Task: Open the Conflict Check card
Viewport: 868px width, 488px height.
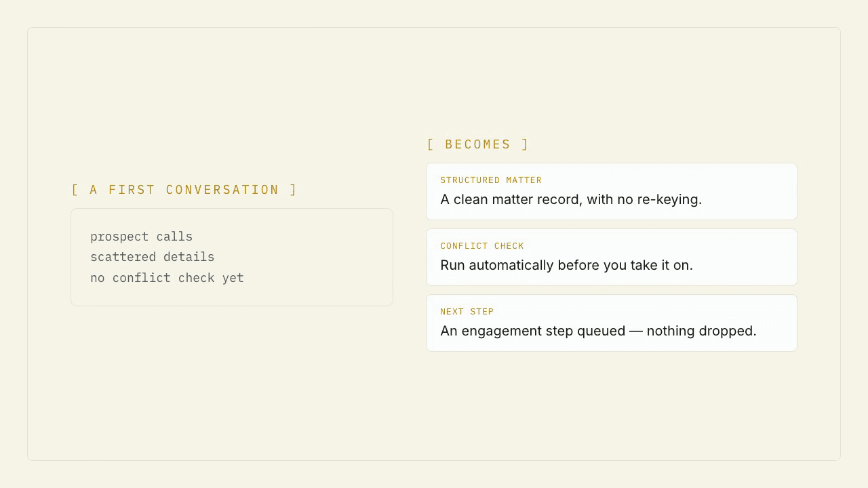Action: pyautogui.click(x=612, y=257)
